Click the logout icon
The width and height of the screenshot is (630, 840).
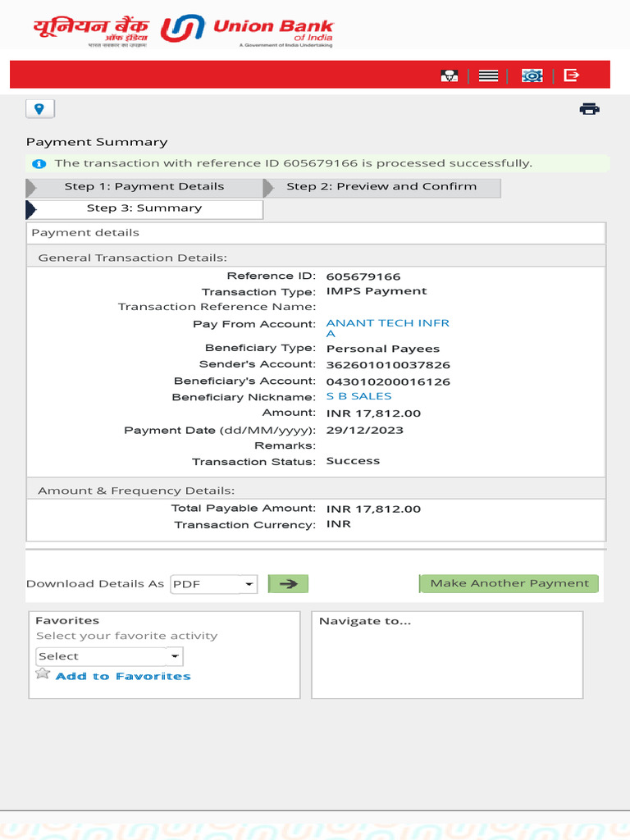tap(572, 75)
